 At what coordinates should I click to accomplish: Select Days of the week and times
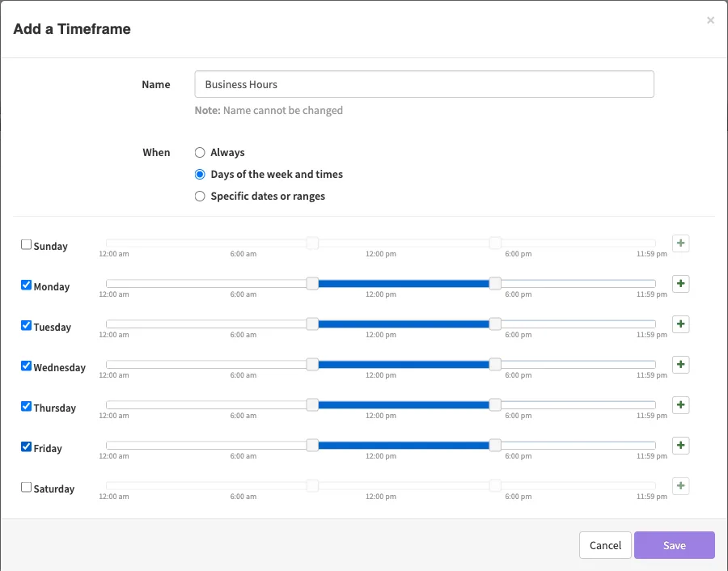(x=200, y=174)
